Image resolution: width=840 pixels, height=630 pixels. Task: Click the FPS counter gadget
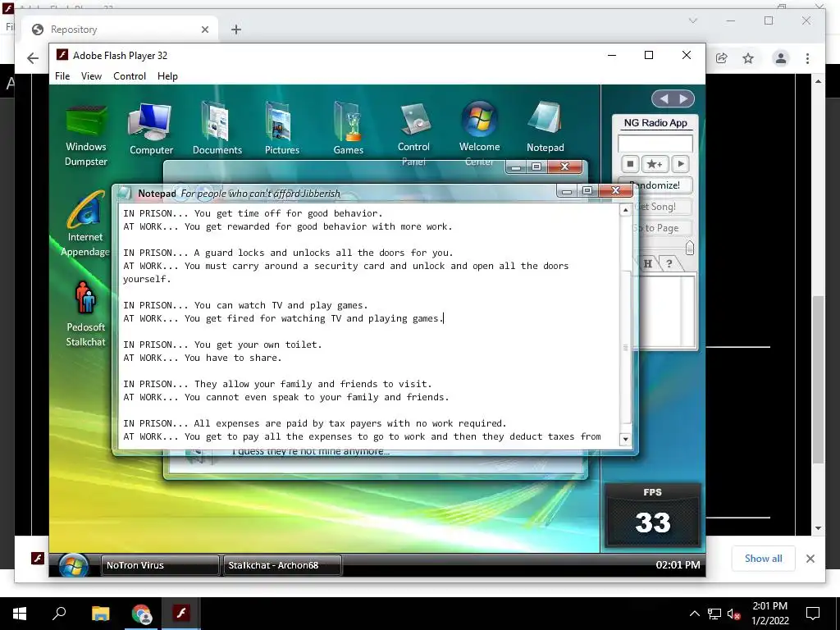[x=652, y=516]
